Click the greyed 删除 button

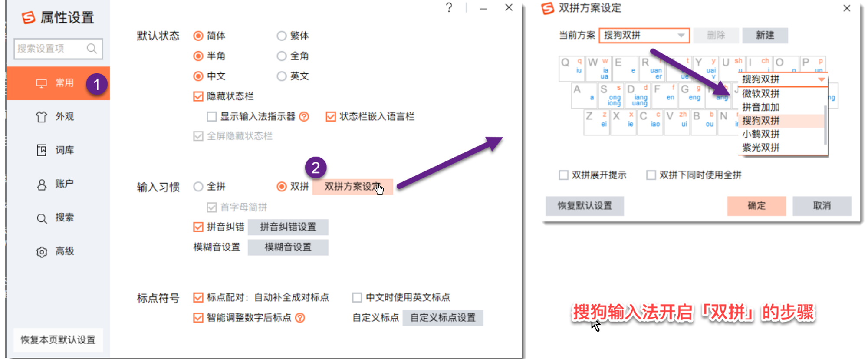tap(716, 35)
